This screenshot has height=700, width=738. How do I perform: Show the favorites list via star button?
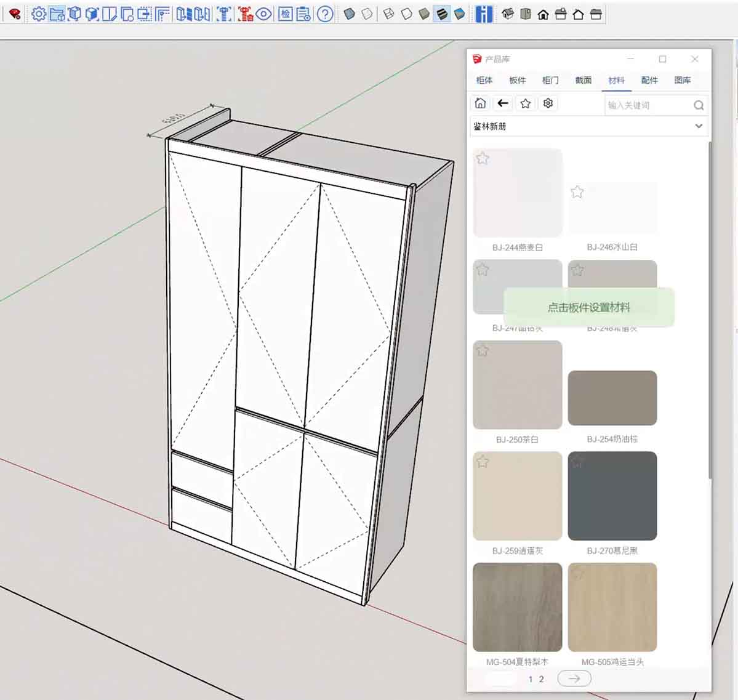tap(525, 103)
